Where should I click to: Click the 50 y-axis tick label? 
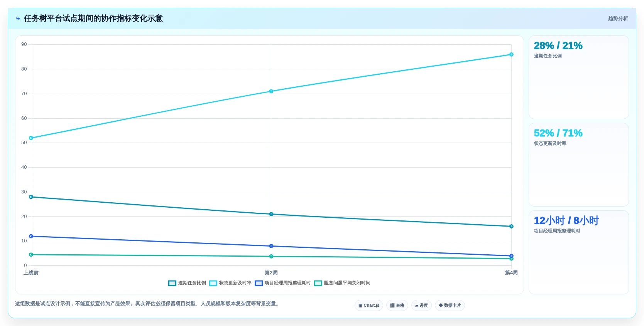coord(24,143)
